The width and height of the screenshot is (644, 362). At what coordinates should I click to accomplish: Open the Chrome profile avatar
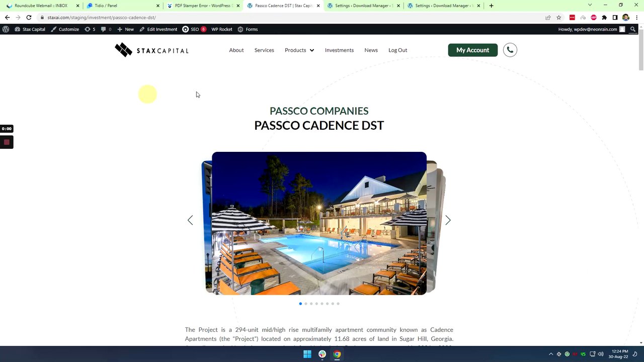(x=625, y=18)
